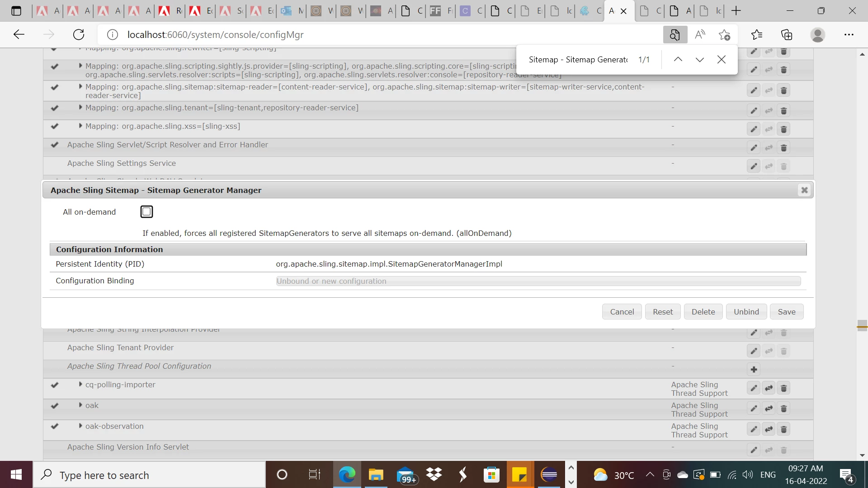Edit the Apache Sling Settings Service configuration
Screen dimensions: 868x488
pos(754,166)
